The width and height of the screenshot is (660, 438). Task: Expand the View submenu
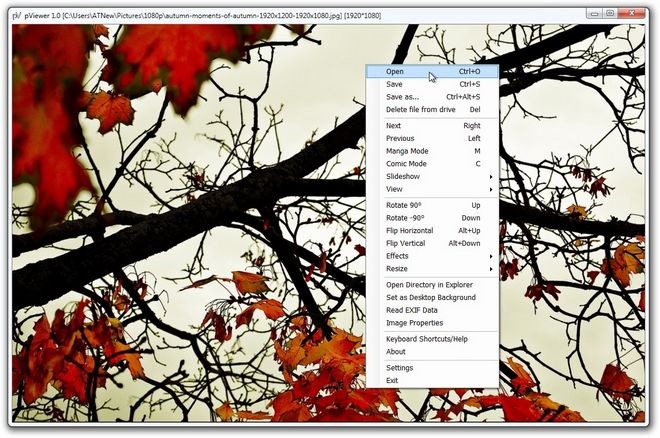395,189
